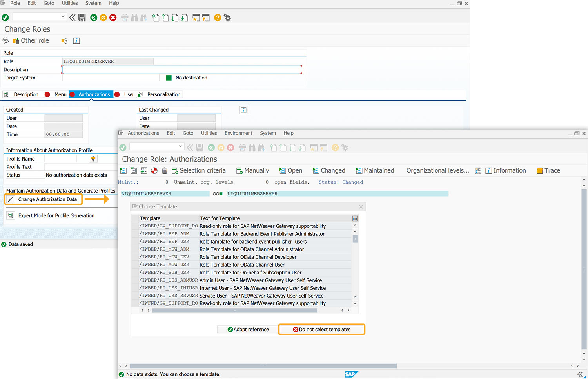
Task: Click the Print icon in Change Roles toolbar
Action: pyautogui.click(x=125, y=18)
